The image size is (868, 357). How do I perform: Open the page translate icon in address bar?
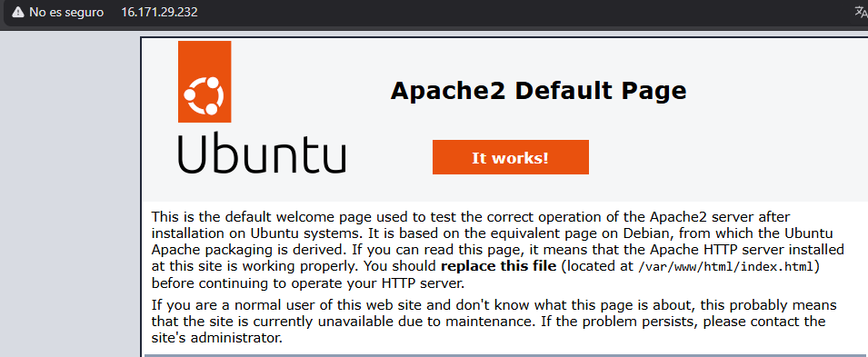pyautogui.click(x=862, y=13)
